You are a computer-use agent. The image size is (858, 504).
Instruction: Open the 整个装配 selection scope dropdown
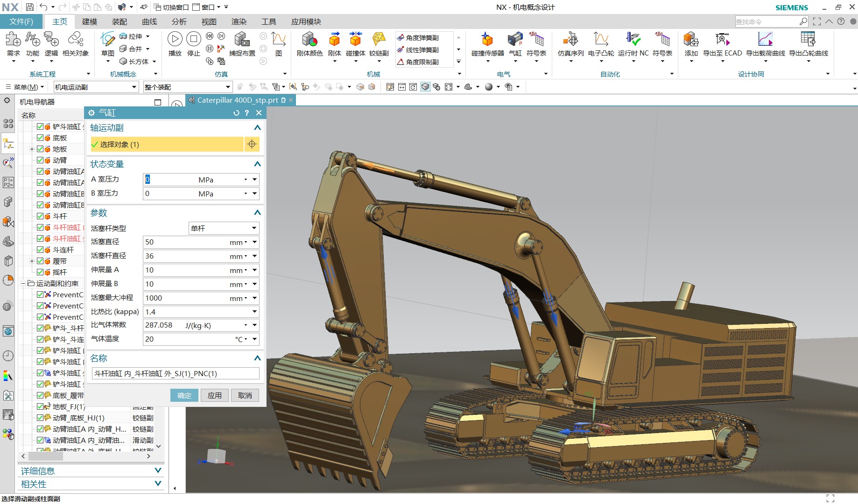pyautogui.click(x=188, y=87)
